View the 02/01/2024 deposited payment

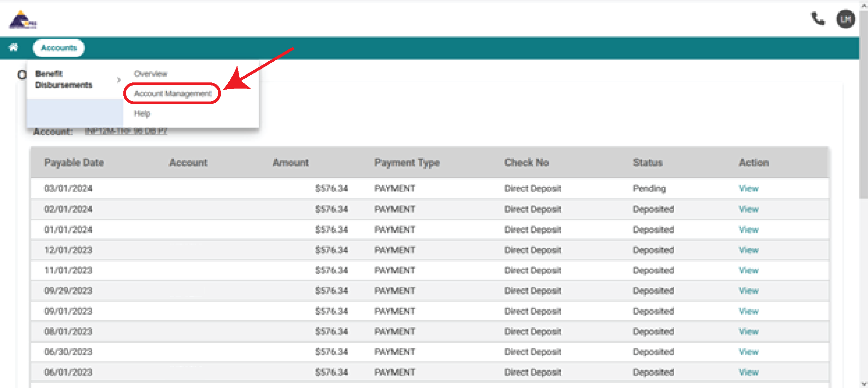pyautogui.click(x=748, y=209)
